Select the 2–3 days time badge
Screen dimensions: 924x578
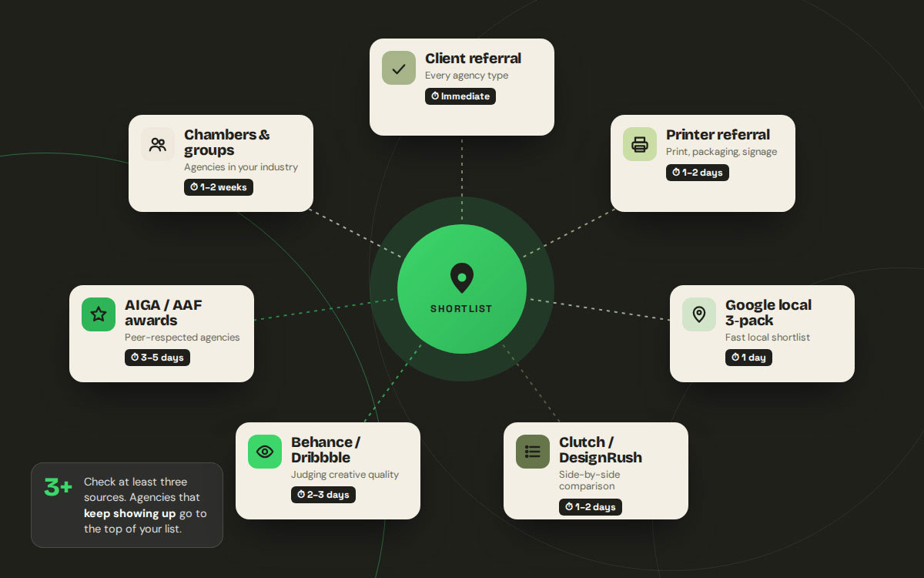click(323, 495)
